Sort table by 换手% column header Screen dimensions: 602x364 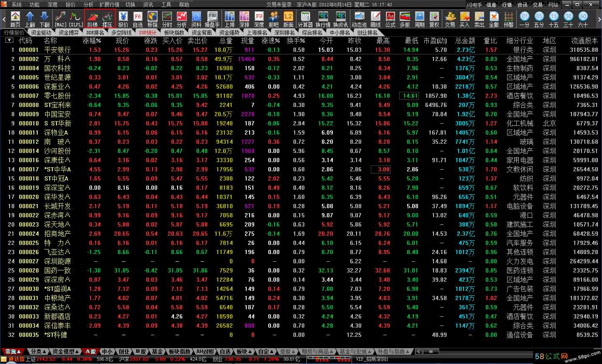click(296, 41)
